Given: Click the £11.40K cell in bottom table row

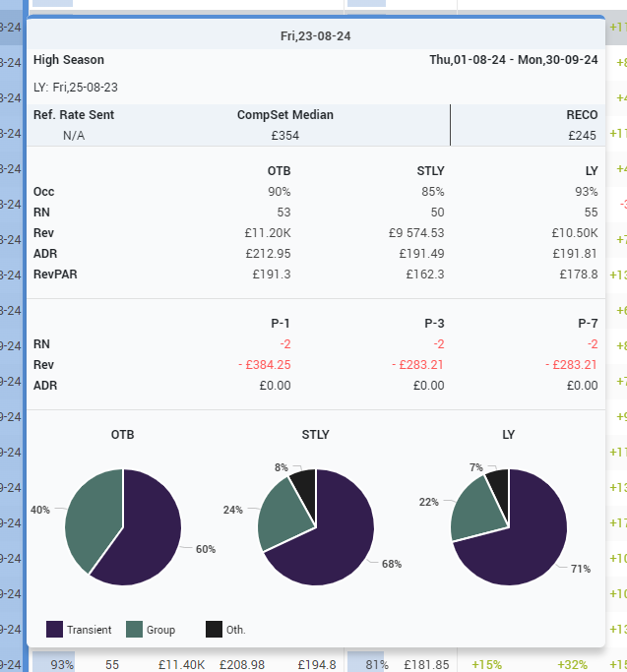Looking at the screenshot, I should pos(181,665).
